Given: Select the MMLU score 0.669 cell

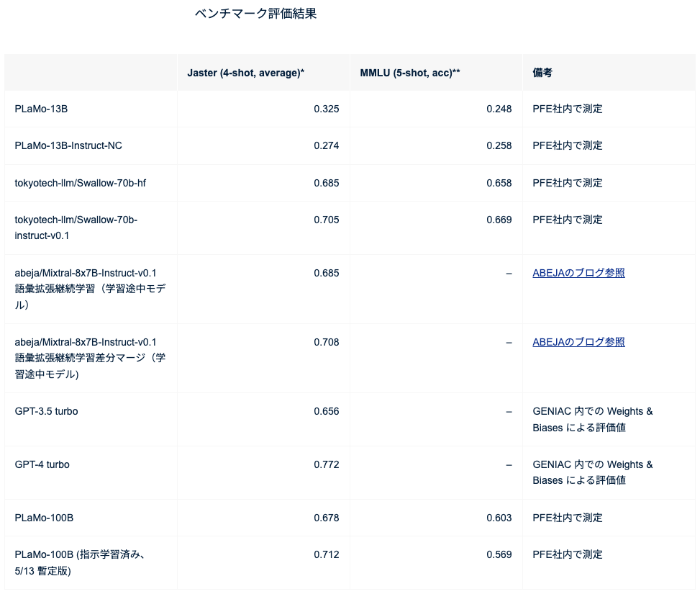Looking at the screenshot, I should pyautogui.click(x=499, y=220).
